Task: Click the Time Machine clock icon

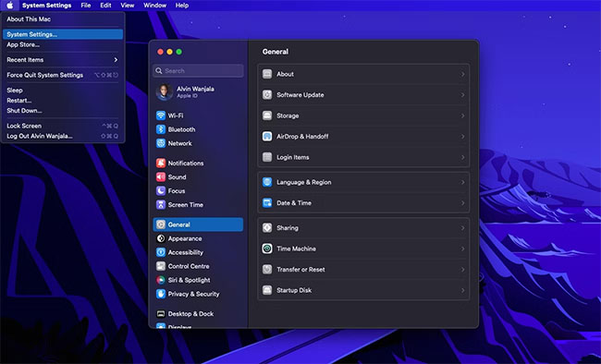Action: click(x=267, y=249)
